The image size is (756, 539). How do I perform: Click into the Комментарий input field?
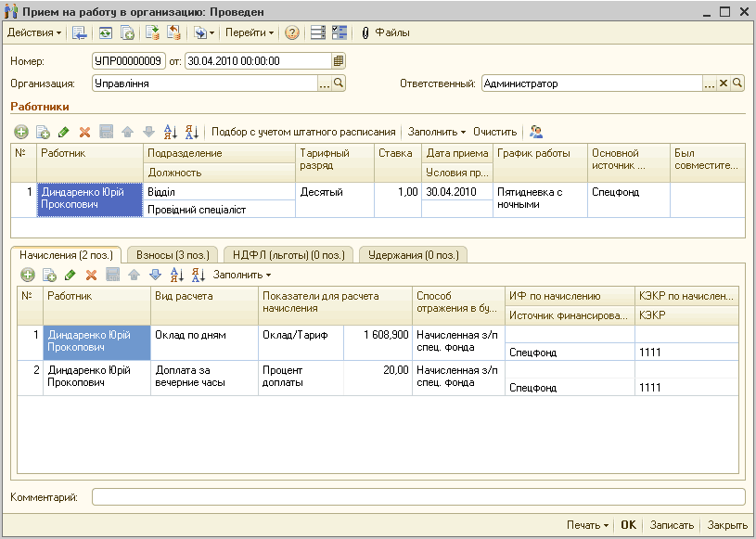pyautogui.click(x=418, y=497)
